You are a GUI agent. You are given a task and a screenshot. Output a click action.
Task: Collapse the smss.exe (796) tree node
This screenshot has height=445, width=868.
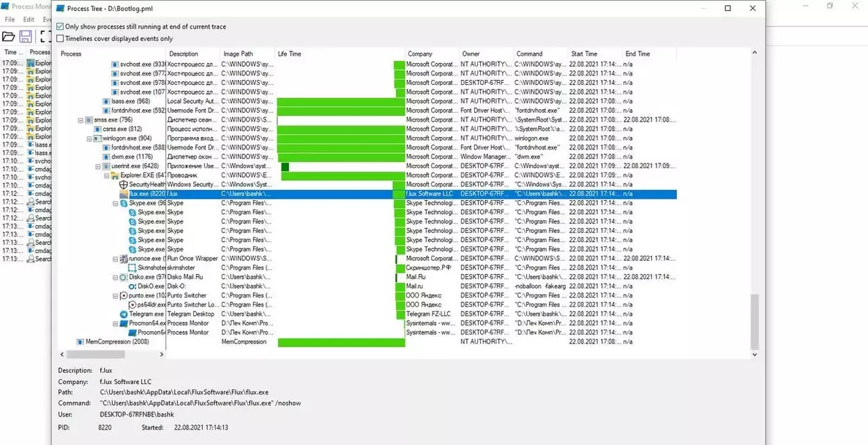tap(80, 120)
